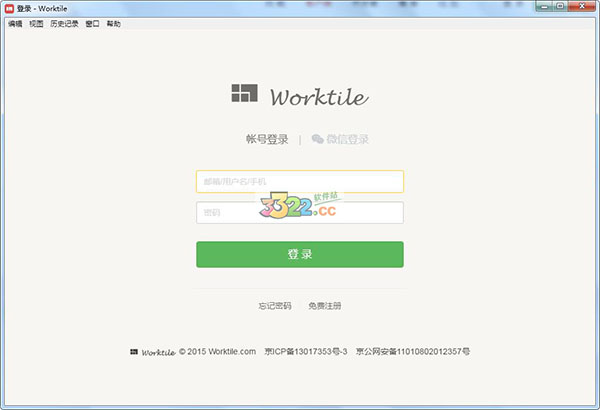600x410 pixels.
Task: Open the 窗口 menu
Action: pyautogui.click(x=92, y=24)
